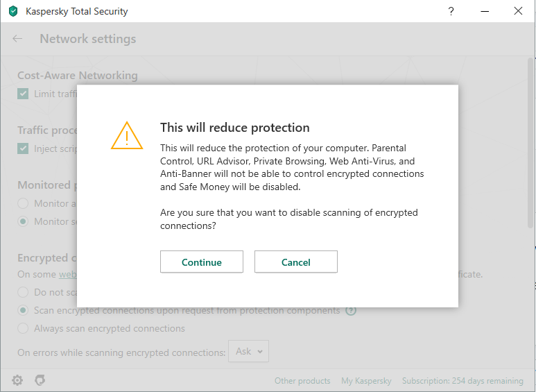Cancel the reduce protection warning
Screen dimensions: 536x392
pyautogui.click(x=295, y=262)
